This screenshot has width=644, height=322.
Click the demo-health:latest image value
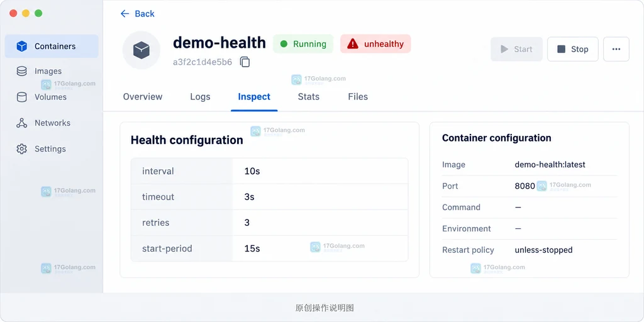click(550, 164)
